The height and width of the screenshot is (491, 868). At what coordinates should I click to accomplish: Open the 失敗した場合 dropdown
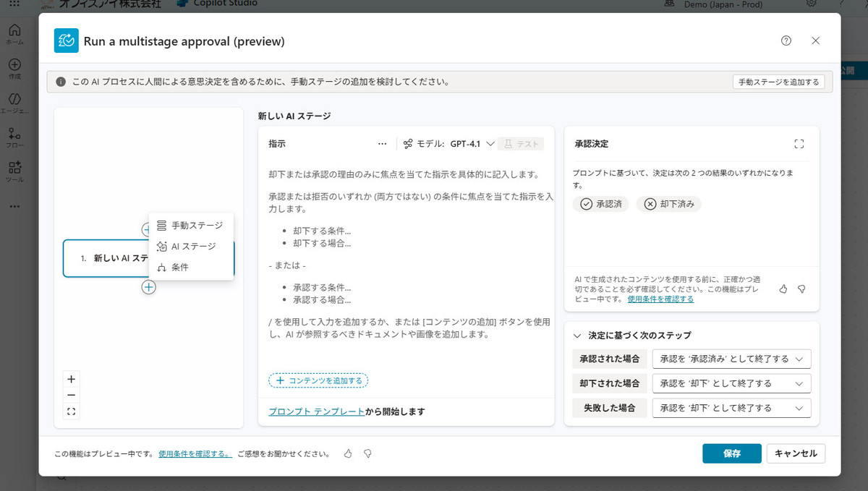(x=731, y=408)
